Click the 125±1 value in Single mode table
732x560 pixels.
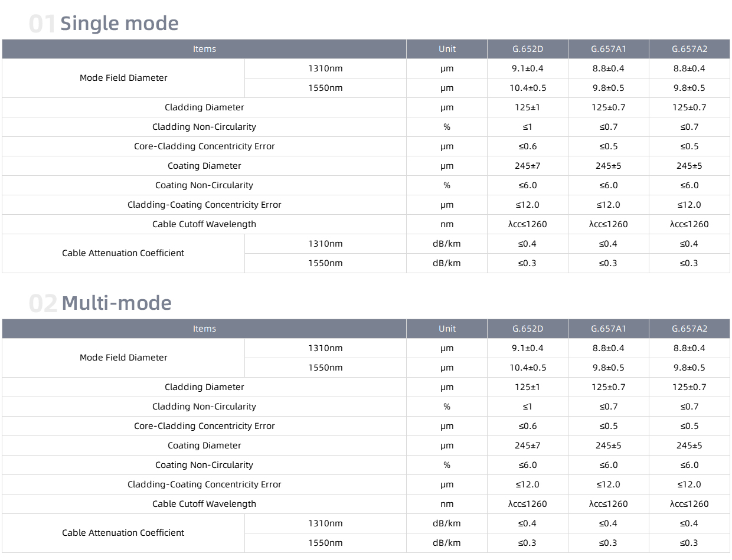click(x=528, y=107)
